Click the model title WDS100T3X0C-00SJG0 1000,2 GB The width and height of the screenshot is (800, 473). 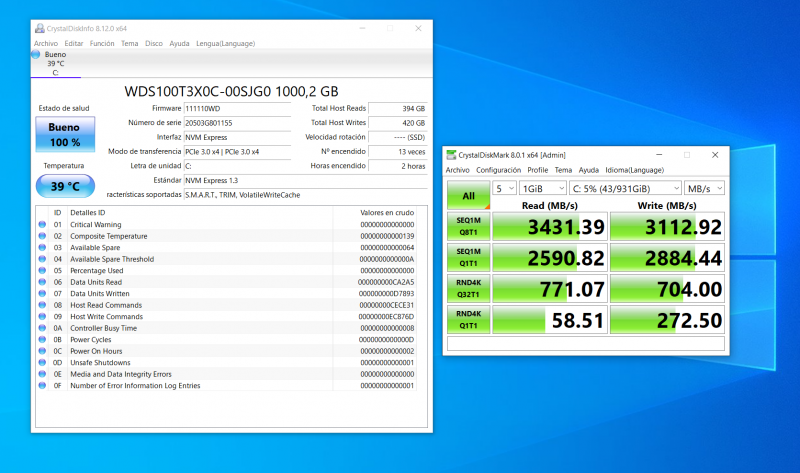[231, 91]
